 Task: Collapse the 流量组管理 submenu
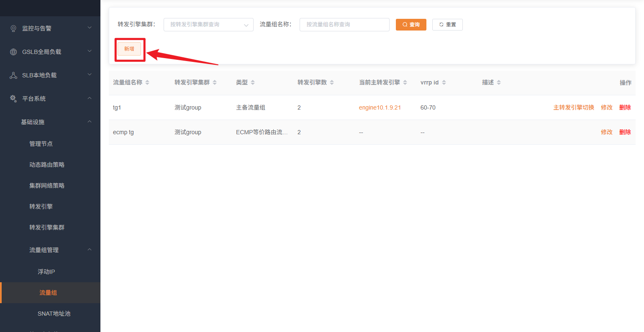point(89,250)
